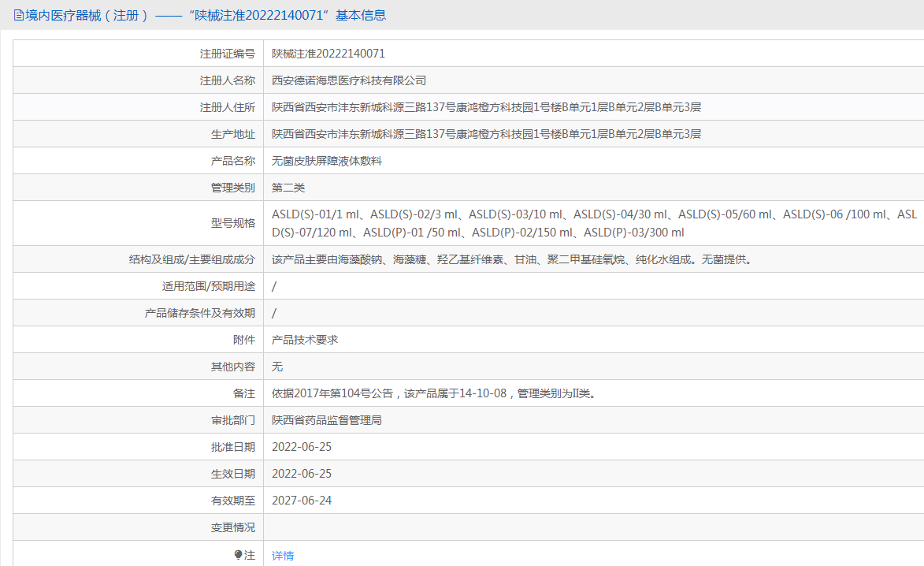Screen dimensions: 924x566
Task: Click the 备注 label
Action: [244, 394]
